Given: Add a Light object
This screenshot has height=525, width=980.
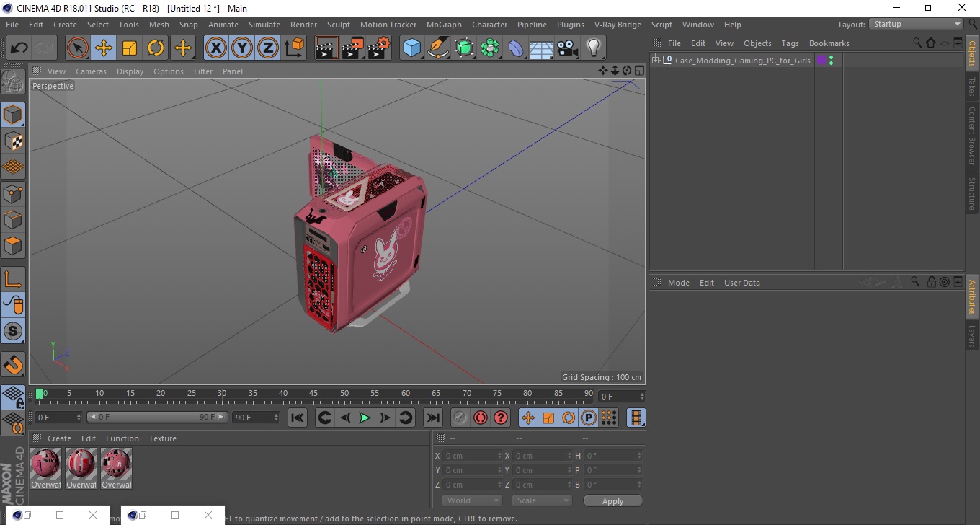Looking at the screenshot, I should [x=593, y=48].
